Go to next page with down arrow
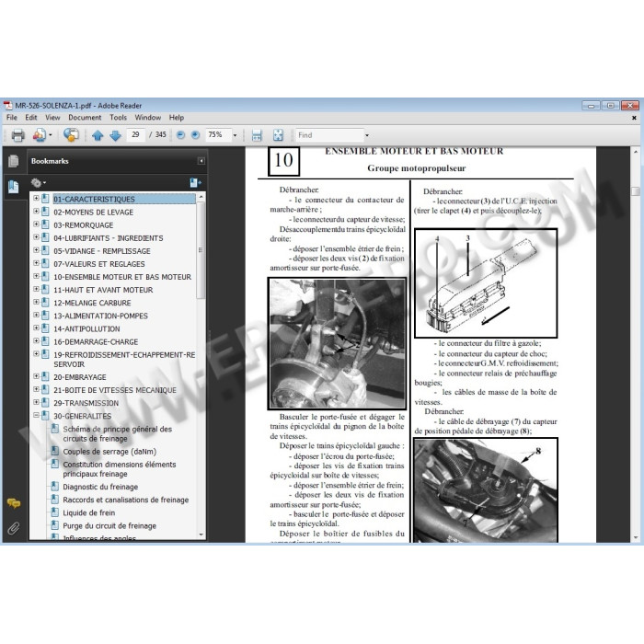 [115, 135]
